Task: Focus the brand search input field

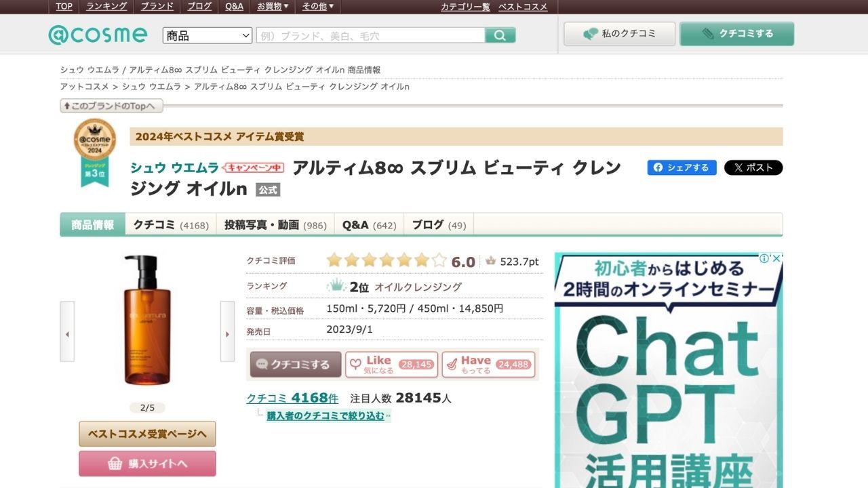Action: tap(371, 35)
